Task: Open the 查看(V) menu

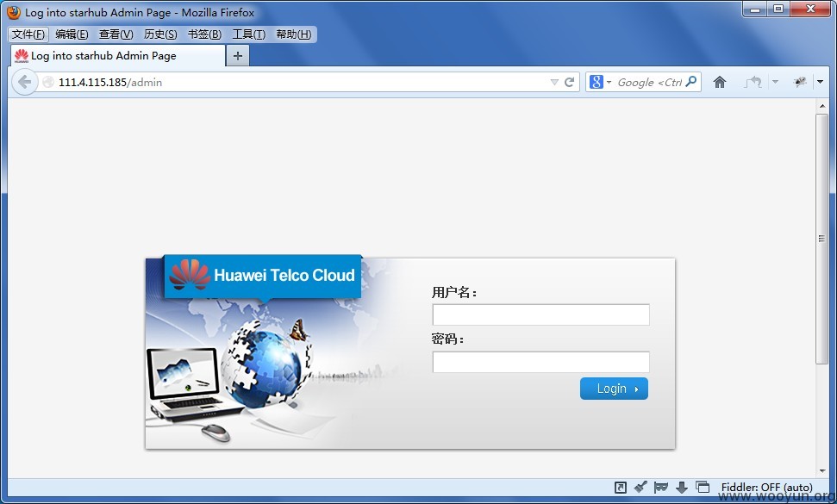Action: tap(116, 34)
